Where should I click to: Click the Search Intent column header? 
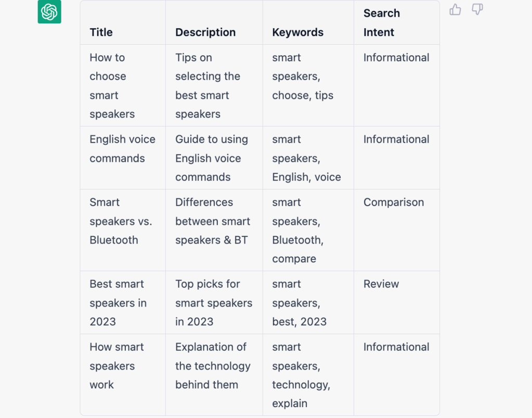(382, 23)
